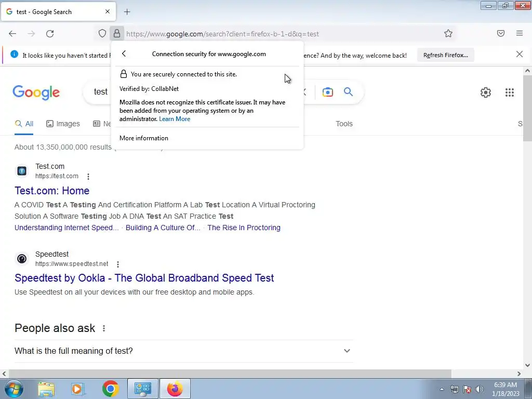
Task: Open a new tab with the plus button
Action: click(127, 12)
